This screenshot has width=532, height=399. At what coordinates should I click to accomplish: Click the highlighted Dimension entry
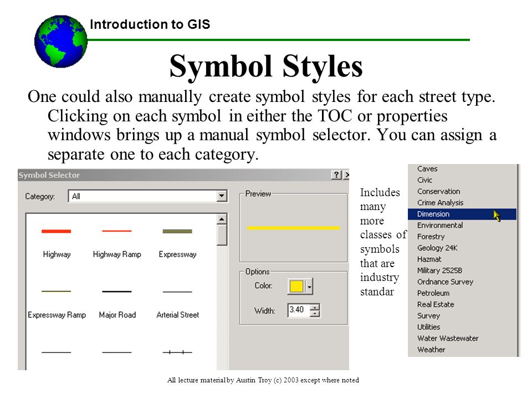coord(462,214)
